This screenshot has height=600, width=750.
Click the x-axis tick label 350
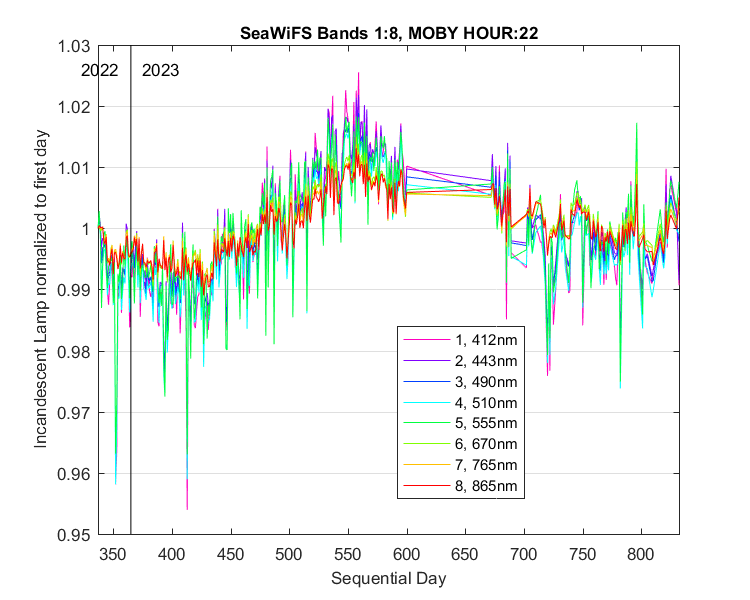click(x=113, y=554)
